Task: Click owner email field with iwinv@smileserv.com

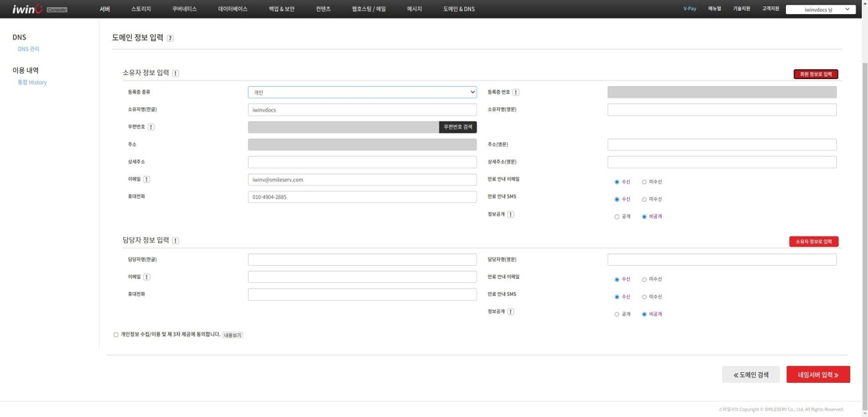Action: click(x=362, y=179)
